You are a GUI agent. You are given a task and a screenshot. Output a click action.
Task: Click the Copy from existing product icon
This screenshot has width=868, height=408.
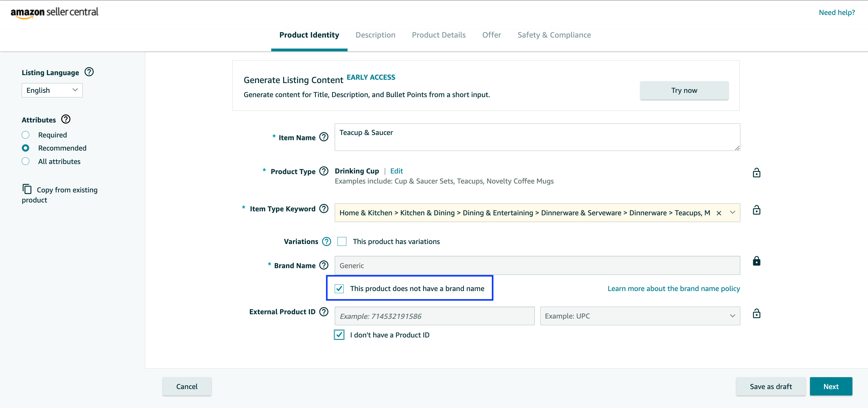point(27,189)
